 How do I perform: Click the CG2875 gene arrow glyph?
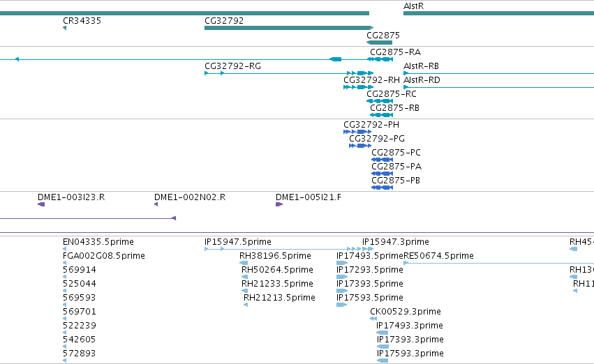point(379,43)
